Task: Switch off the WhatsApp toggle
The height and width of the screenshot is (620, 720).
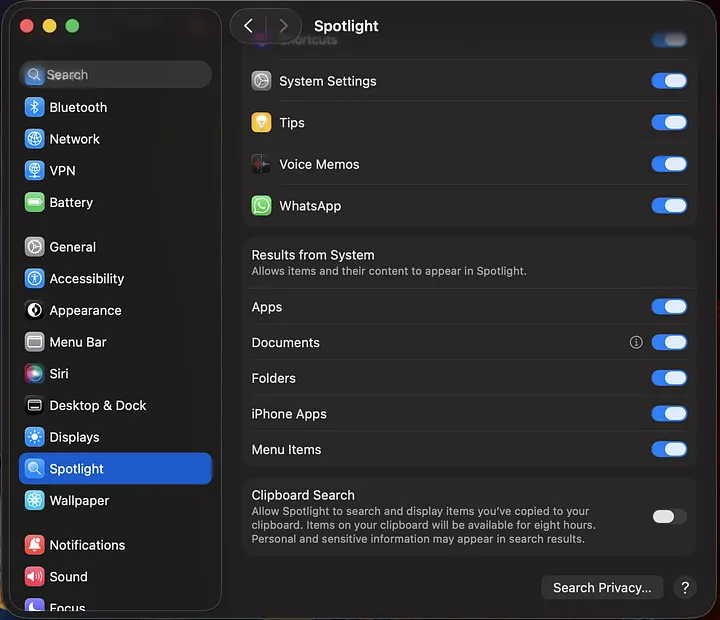Action: [669, 206]
